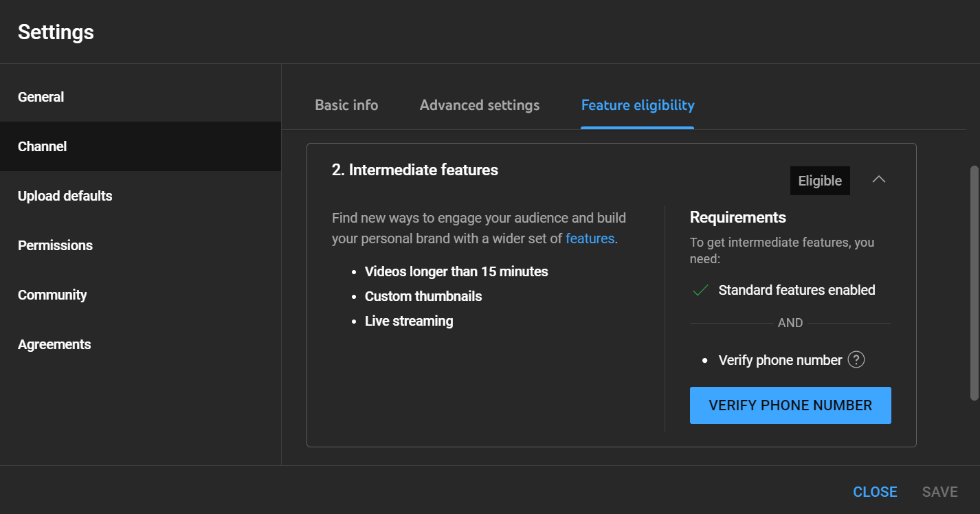
Task: Click the '2. Intermediate features' heading
Action: pos(415,170)
